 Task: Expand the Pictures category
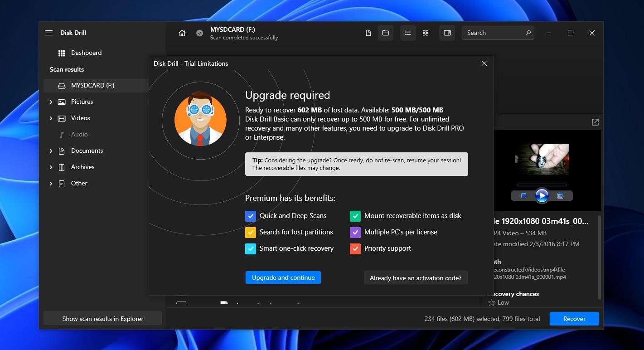coord(51,102)
